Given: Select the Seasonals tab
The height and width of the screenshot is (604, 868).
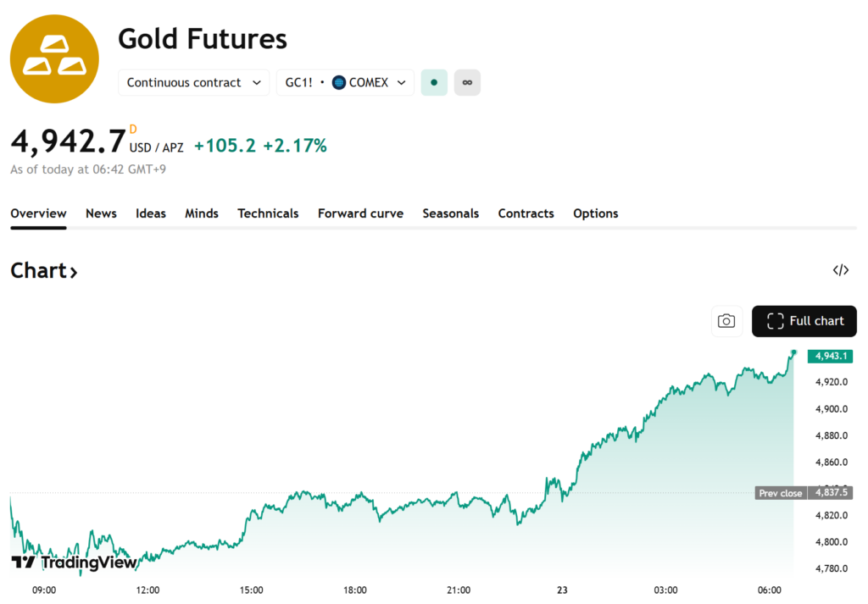Looking at the screenshot, I should [450, 213].
